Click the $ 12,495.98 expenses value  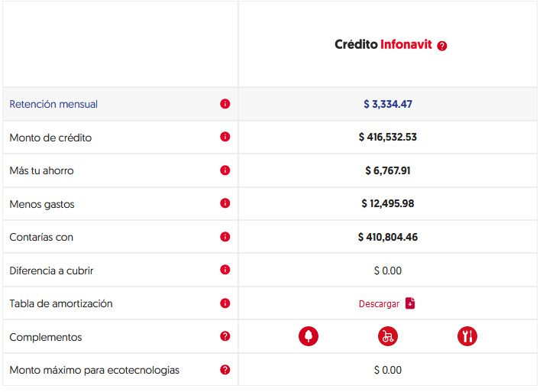(388, 203)
